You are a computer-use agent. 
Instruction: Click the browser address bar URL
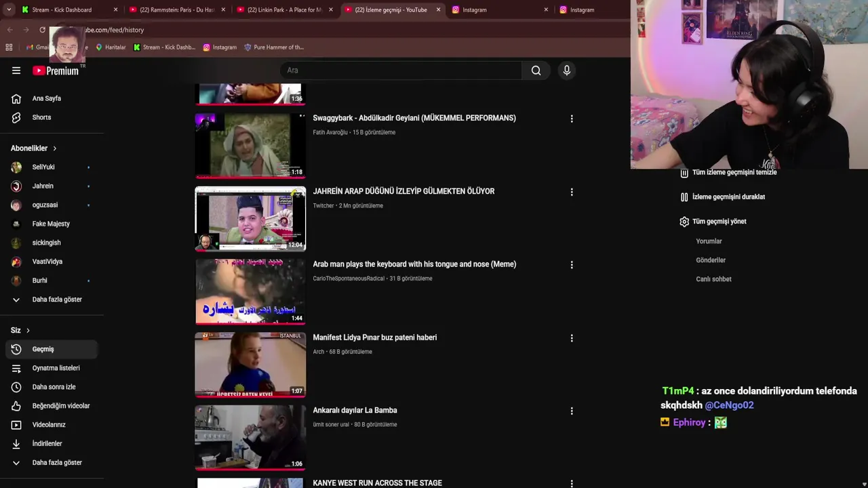click(115, 30)
